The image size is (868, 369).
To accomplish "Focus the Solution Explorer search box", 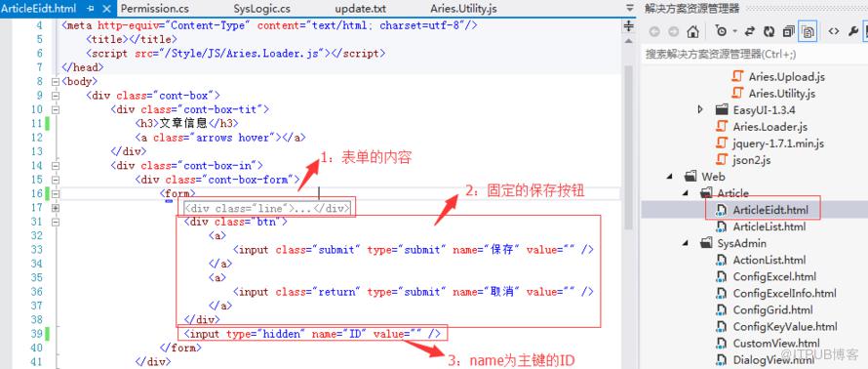I will [754, 55].
